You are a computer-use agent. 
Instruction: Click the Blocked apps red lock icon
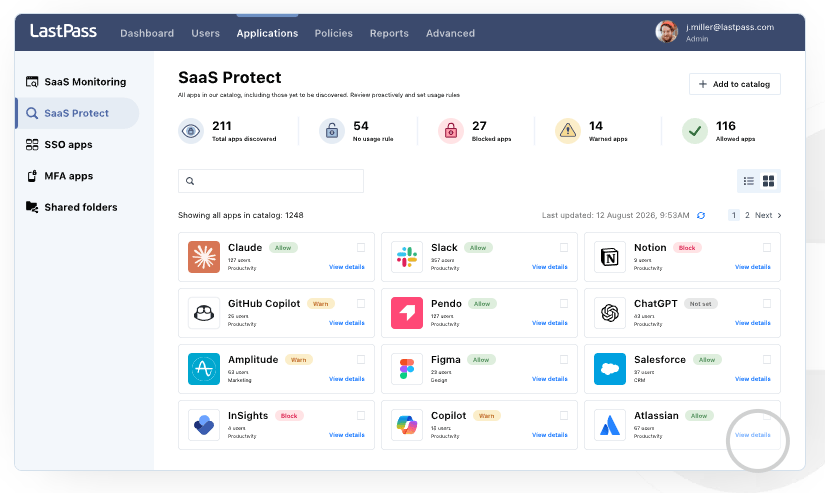(451, 131)
